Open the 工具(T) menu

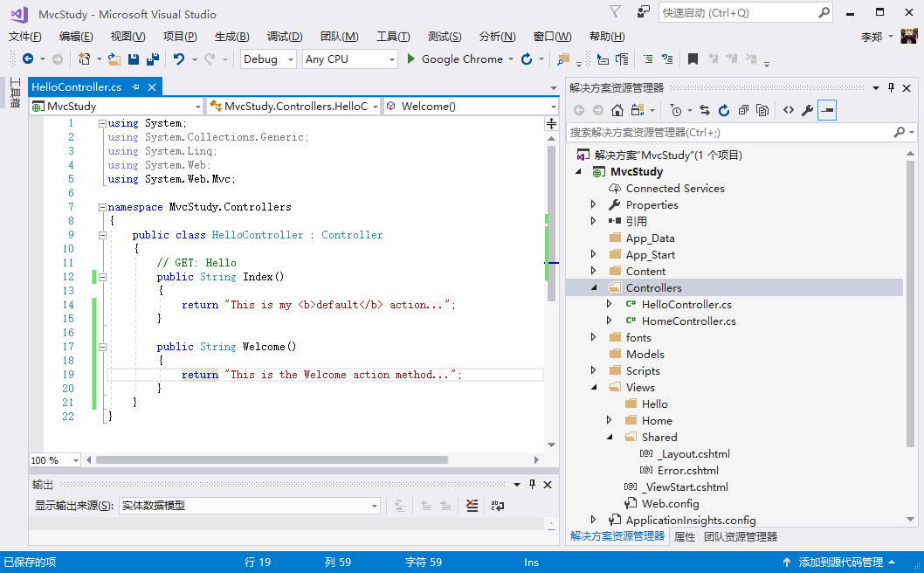pyautogui.click(x=392, y=37)
